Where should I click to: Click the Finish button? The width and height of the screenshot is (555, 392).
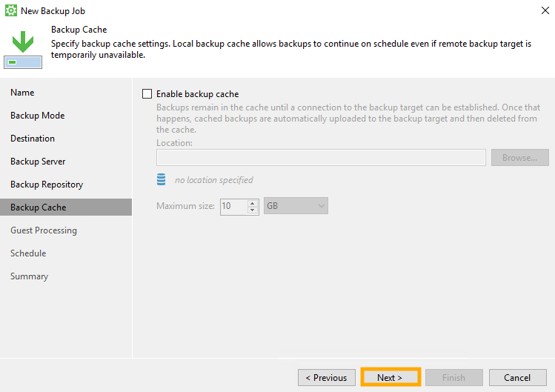(x=453, y=377)
